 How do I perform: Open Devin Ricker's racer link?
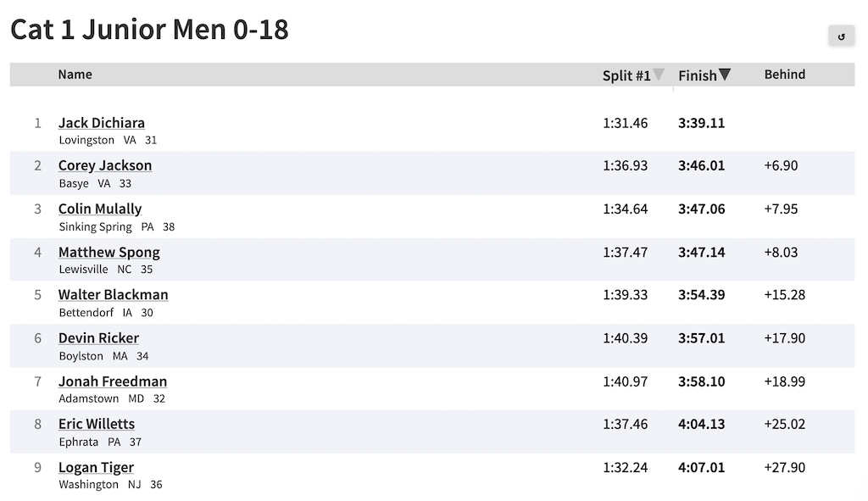tap(98, 337)
